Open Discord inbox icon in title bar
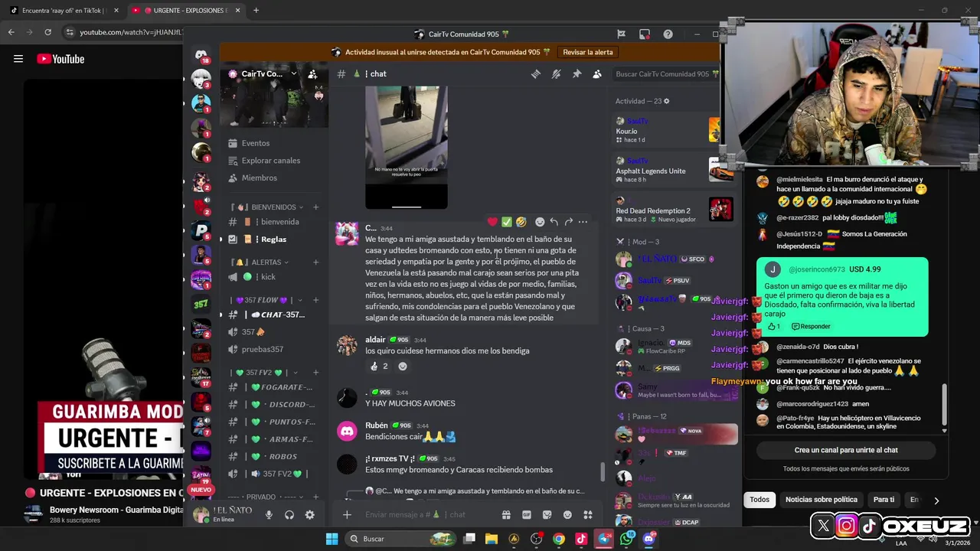Viewport: 980px width, 551px height. point(645,34)
